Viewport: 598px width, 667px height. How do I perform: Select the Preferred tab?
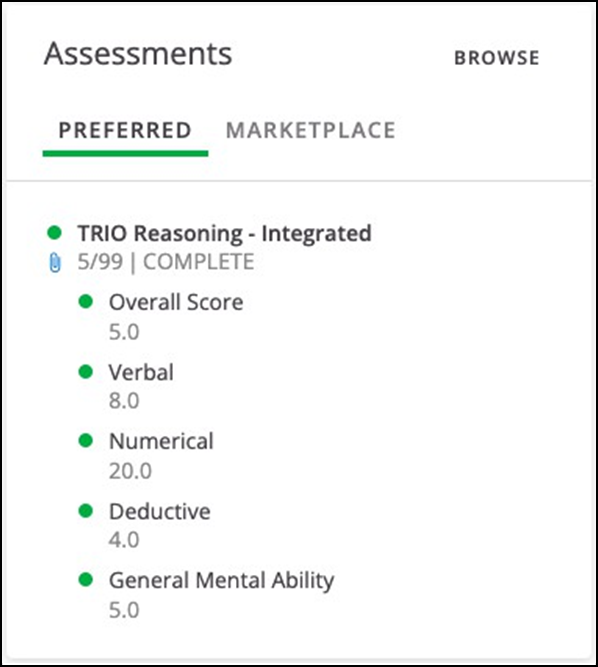pyautogui.click(x=125, y=130)
